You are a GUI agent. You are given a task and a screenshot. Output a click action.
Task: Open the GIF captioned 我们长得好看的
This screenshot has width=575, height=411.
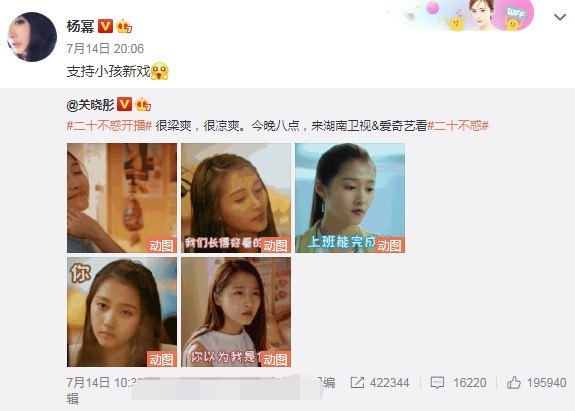(236, 198)
